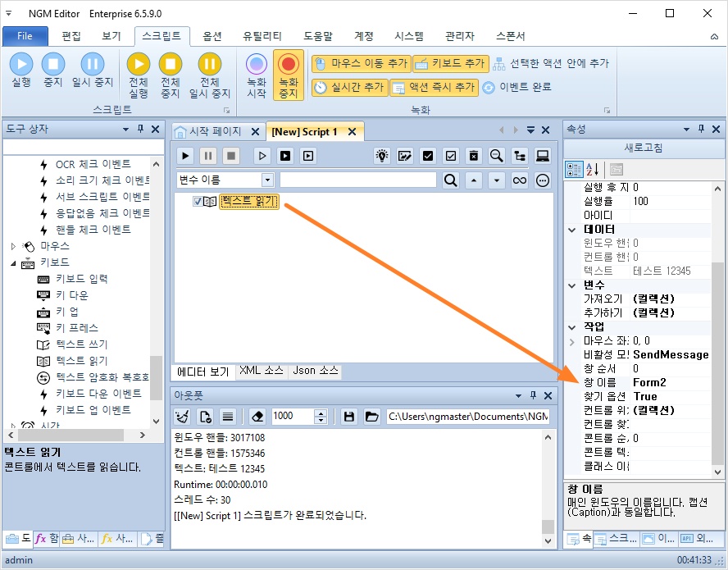Switch to the 옵션 ribbon tab

[212, 36]
